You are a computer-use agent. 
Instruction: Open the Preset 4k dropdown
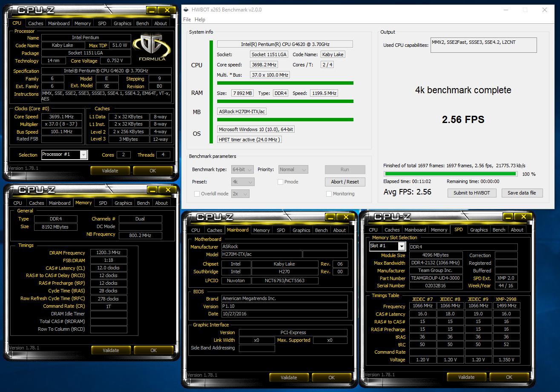243,182
